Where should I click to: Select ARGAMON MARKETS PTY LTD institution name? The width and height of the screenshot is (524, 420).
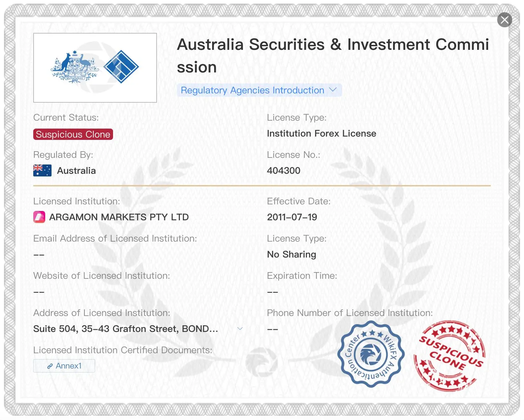(119, 217)
